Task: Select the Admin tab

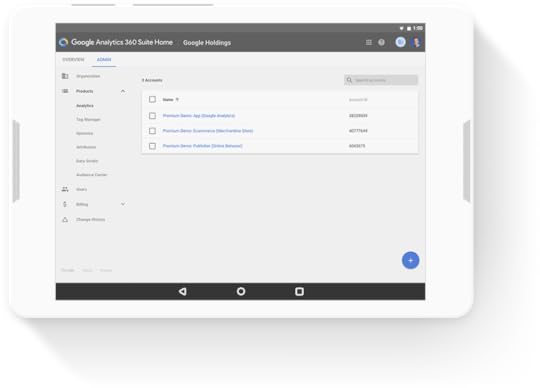Action: tap(104, 60)
